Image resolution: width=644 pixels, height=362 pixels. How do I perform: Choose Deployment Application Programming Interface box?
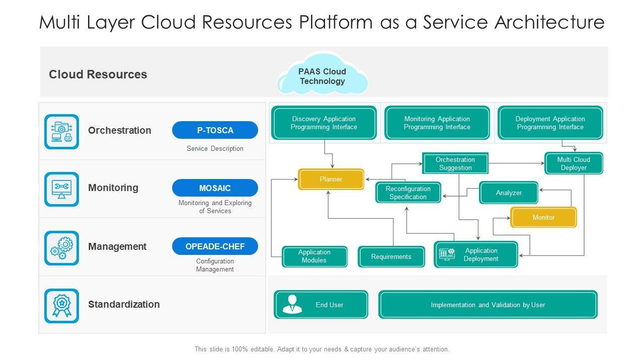click(550, 123)
